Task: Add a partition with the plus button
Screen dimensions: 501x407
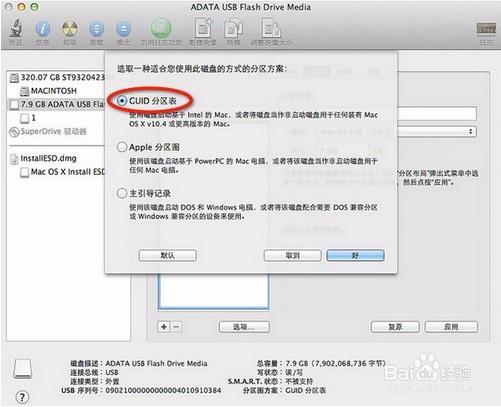Action: [164, 327]
